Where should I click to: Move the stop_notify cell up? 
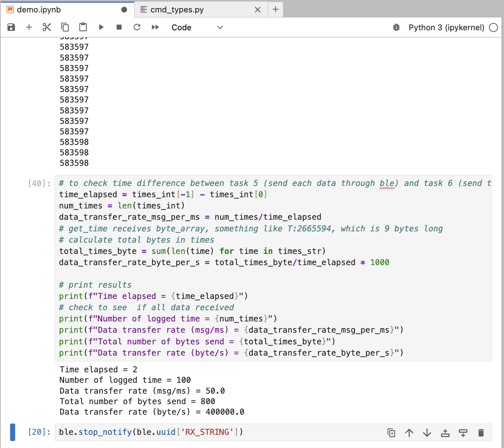(409, 433)
